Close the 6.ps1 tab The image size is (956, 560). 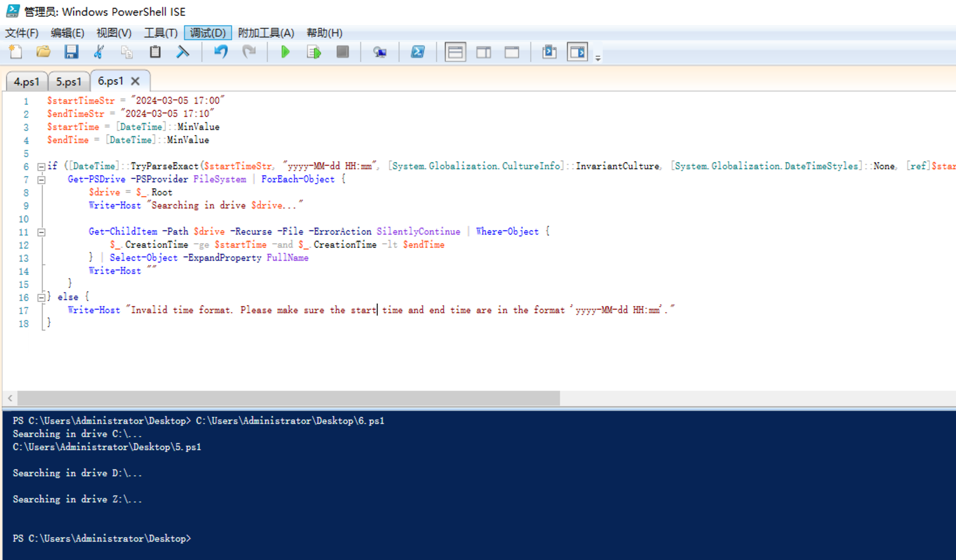tap(135, 81)
